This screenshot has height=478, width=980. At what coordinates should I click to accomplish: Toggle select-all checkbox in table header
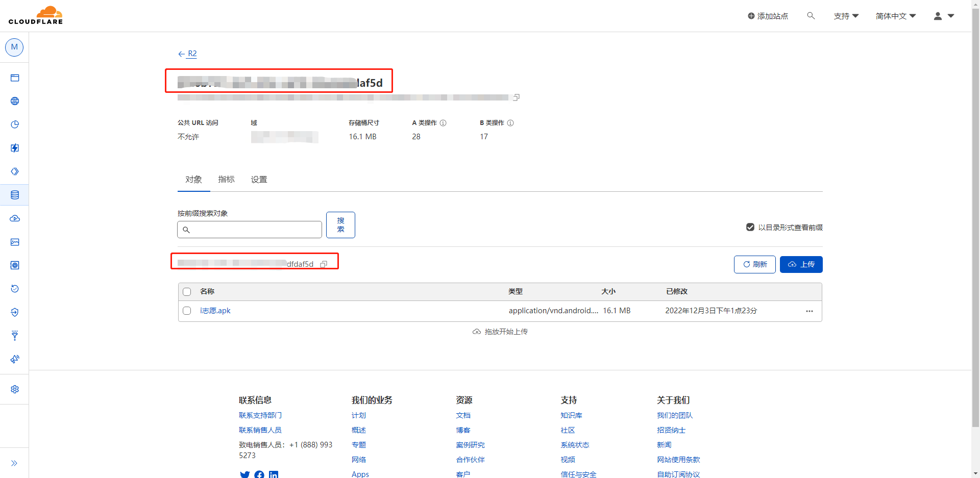[x=187, y=292]
